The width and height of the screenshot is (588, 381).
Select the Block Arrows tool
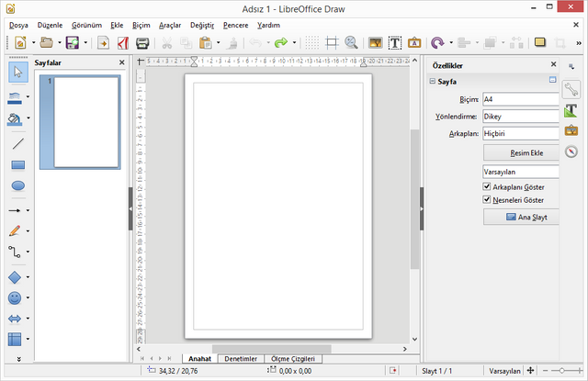pos(15,319)
